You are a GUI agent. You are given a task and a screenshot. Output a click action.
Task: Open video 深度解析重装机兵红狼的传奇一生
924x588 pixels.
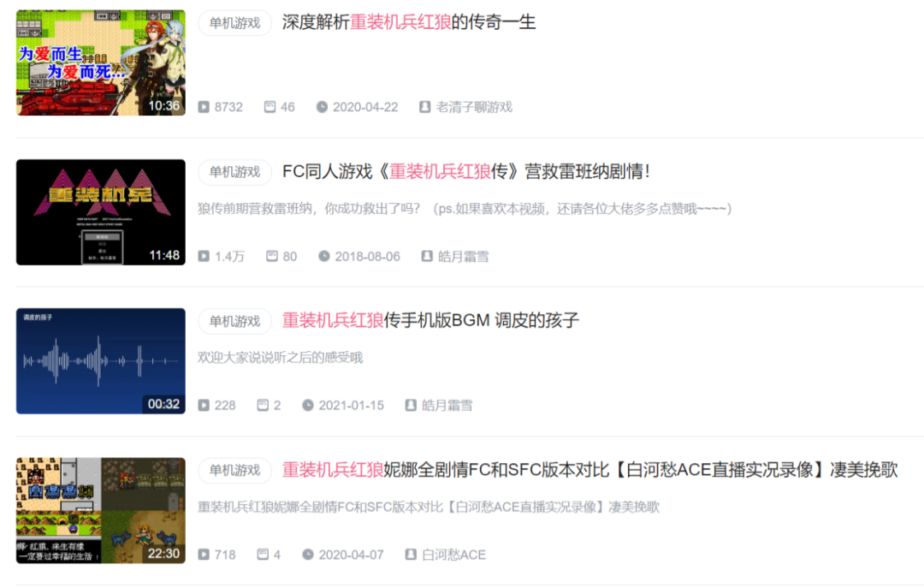pyautogui.click(x=408, y=22)
